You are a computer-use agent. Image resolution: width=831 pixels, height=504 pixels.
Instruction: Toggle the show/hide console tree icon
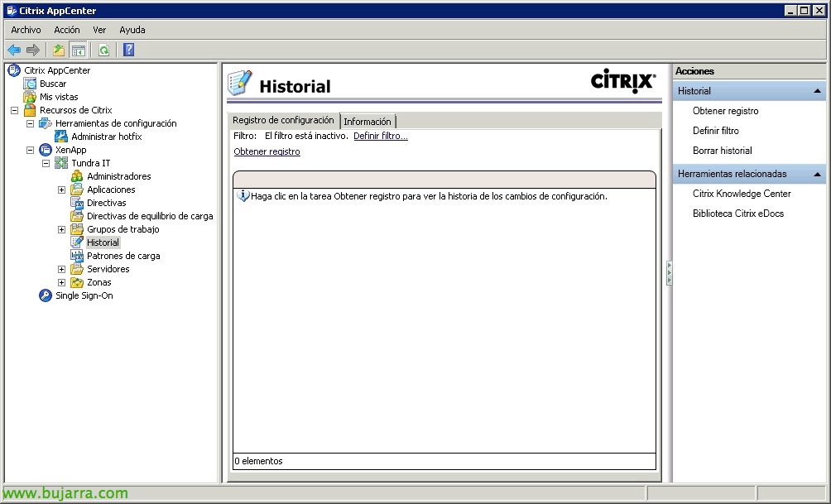(78, 50)
